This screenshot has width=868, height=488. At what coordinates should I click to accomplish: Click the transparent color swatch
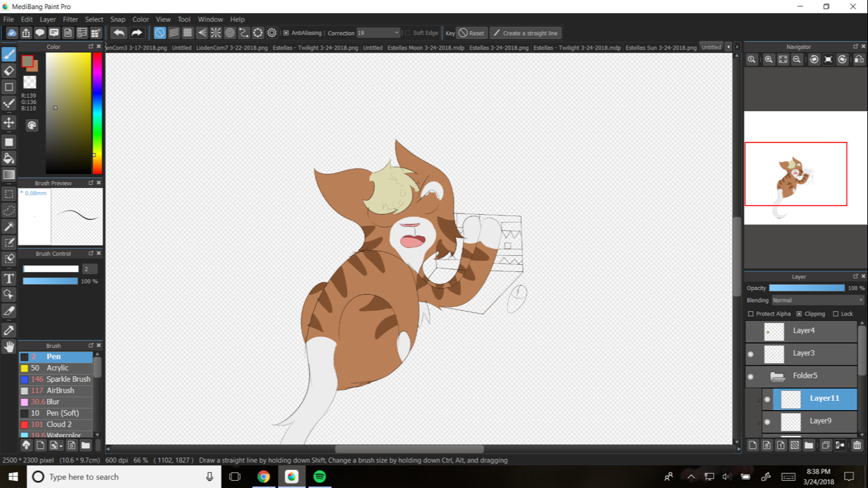pos(30,82)
